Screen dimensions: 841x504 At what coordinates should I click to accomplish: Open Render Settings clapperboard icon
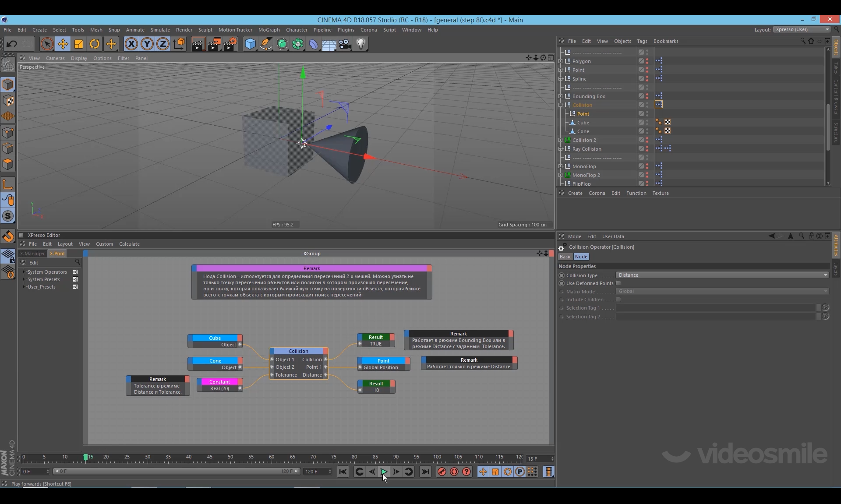(x=230, y=44)
